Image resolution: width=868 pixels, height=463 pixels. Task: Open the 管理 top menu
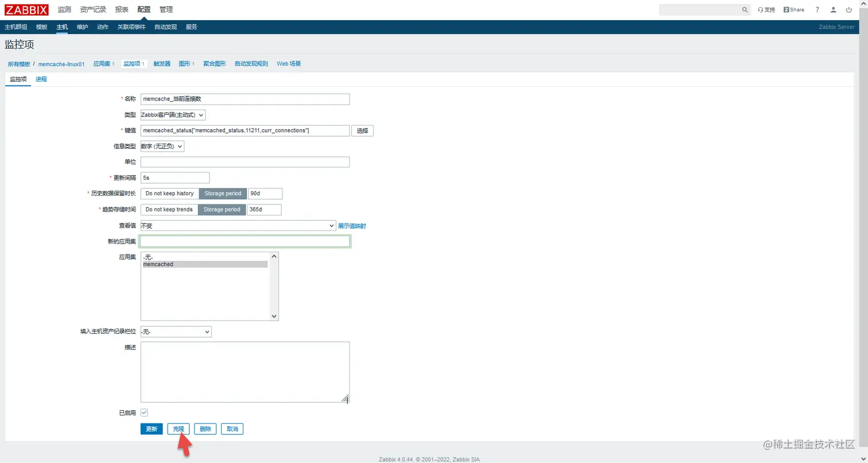pos(166,10)
